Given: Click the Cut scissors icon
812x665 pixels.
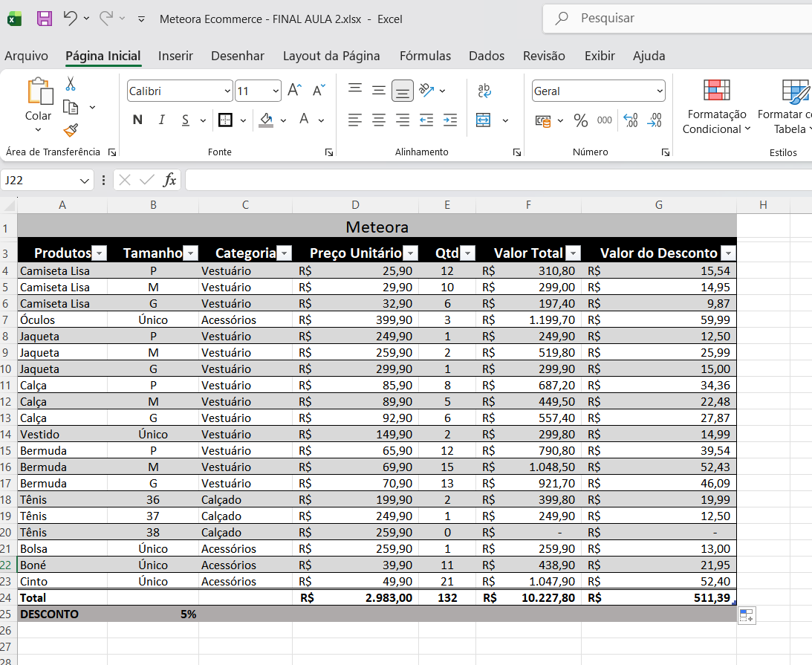Looking at the screenshot, I should [71, 83].
